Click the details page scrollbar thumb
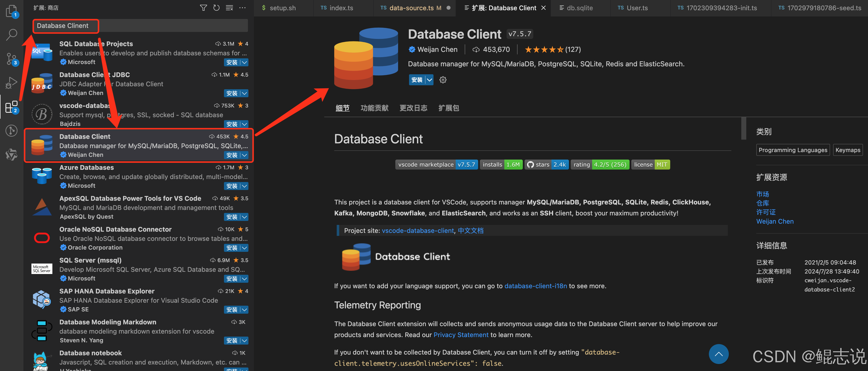This screenshot has width=868, height=371. pyautogui.click(x=744, y=128)
